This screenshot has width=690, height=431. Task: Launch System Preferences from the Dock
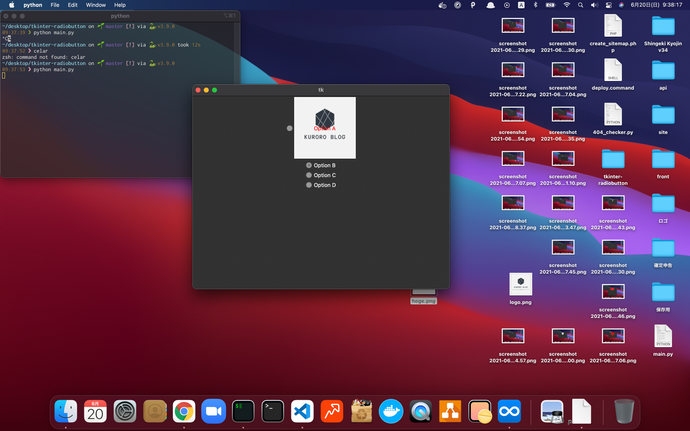[x=125, y=411]
